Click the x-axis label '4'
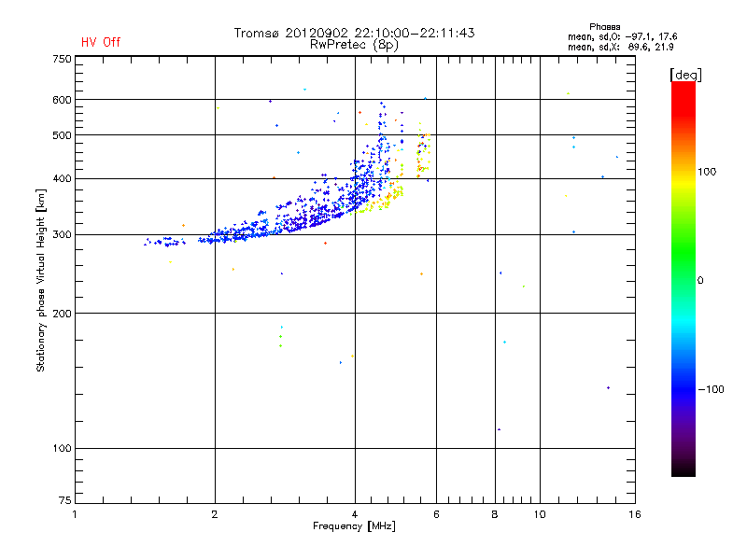The image size is (747, 560). click(x=355, y=514)
